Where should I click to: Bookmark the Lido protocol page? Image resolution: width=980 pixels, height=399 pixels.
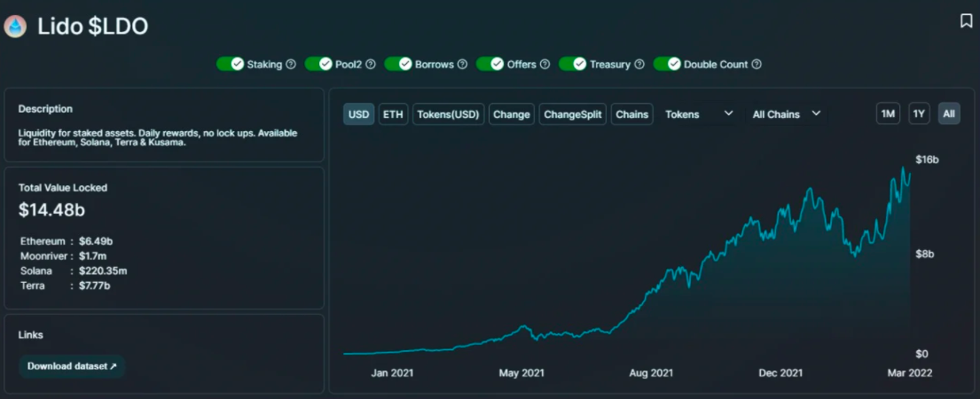pos(966,21)
